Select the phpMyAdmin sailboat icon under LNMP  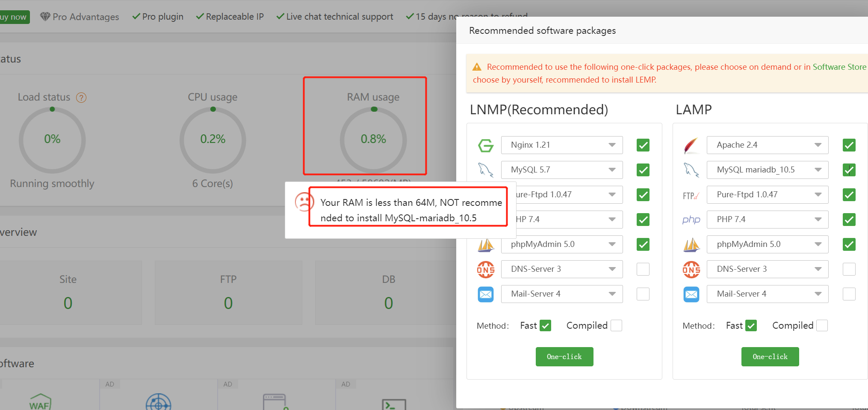486,244
